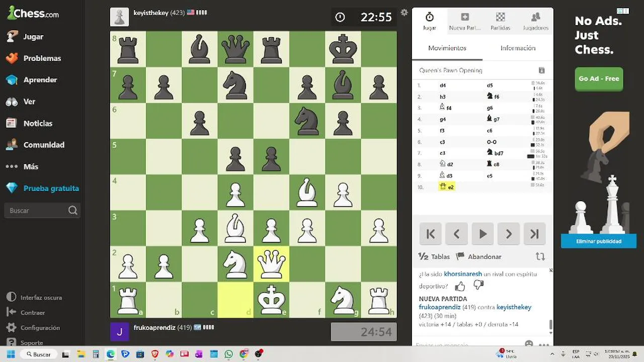644x362 pixels.
Task: Click your 24:54 clock
Action: coord(364,332)
